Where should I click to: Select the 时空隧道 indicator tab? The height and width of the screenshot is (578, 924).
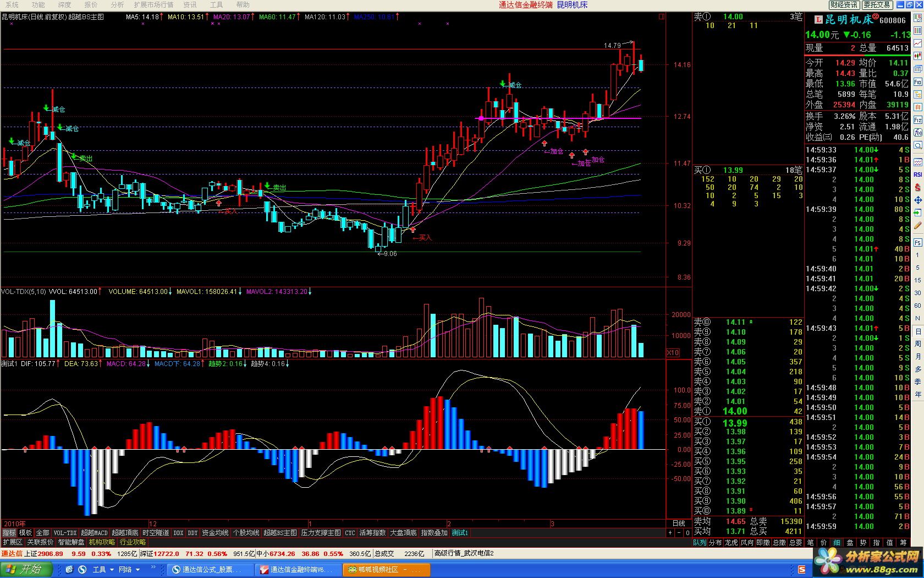(156, 533)
